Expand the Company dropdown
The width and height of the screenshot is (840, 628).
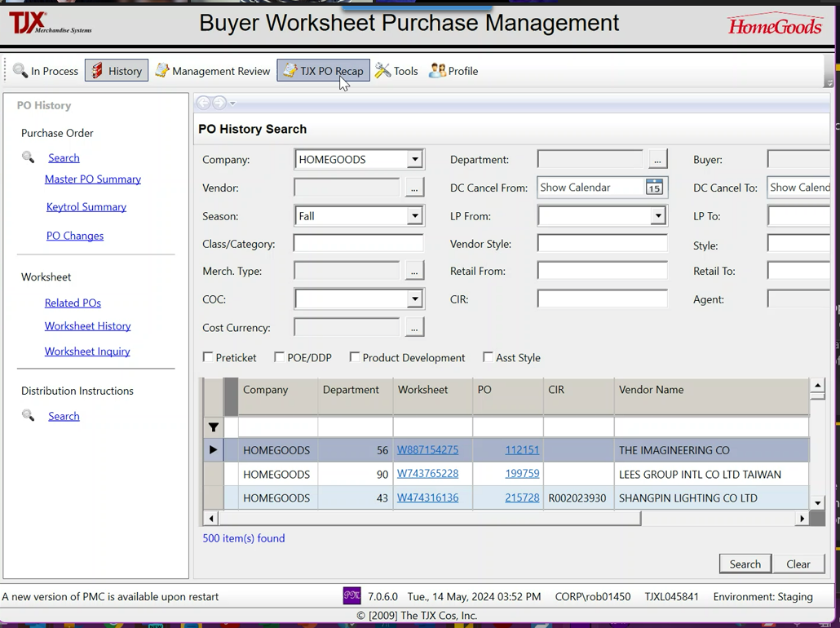coord(414,159)
